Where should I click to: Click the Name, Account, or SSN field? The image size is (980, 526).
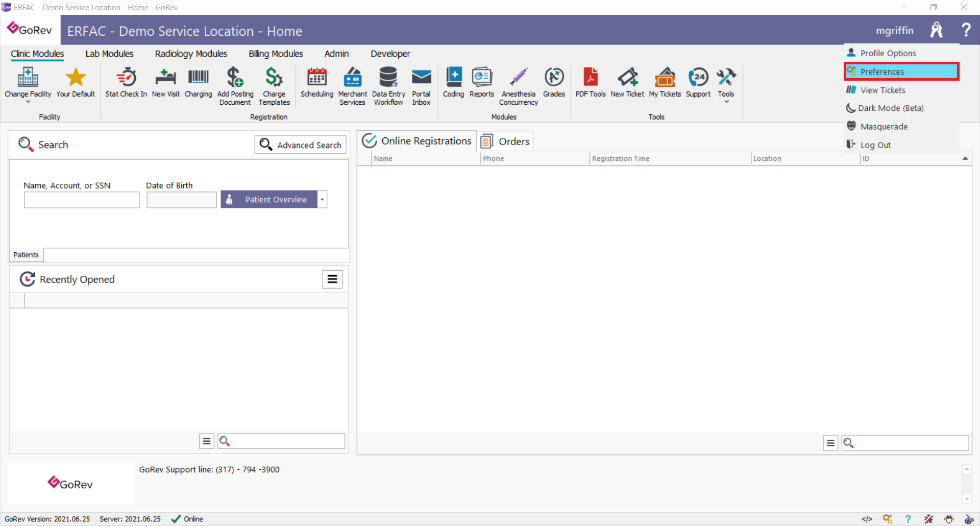click(82, 200)
